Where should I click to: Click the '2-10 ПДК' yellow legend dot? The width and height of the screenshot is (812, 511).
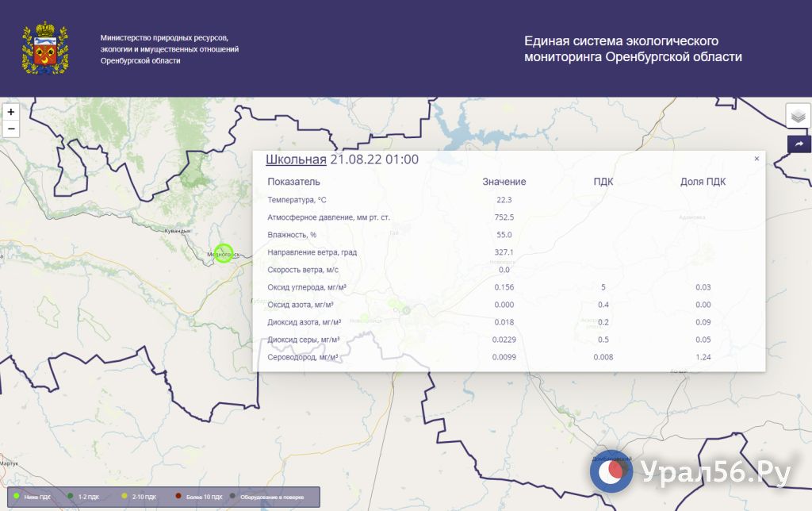pos(124,496)
